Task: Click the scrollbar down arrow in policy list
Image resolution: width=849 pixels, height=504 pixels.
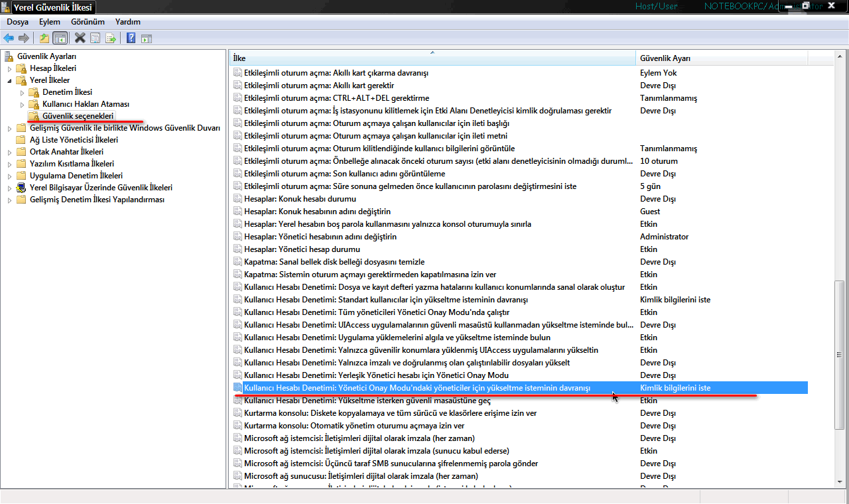Action: coord(840,483)
